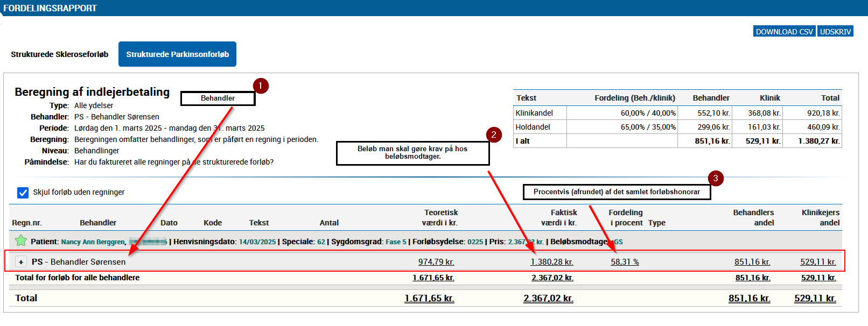Click the red annotation marker number 1

(x=261, y=86)
